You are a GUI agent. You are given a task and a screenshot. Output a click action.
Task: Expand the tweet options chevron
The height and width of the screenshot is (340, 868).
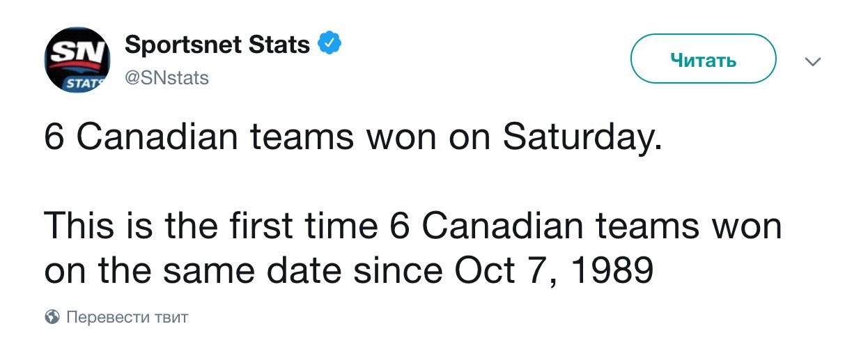(x=812, y=61)
